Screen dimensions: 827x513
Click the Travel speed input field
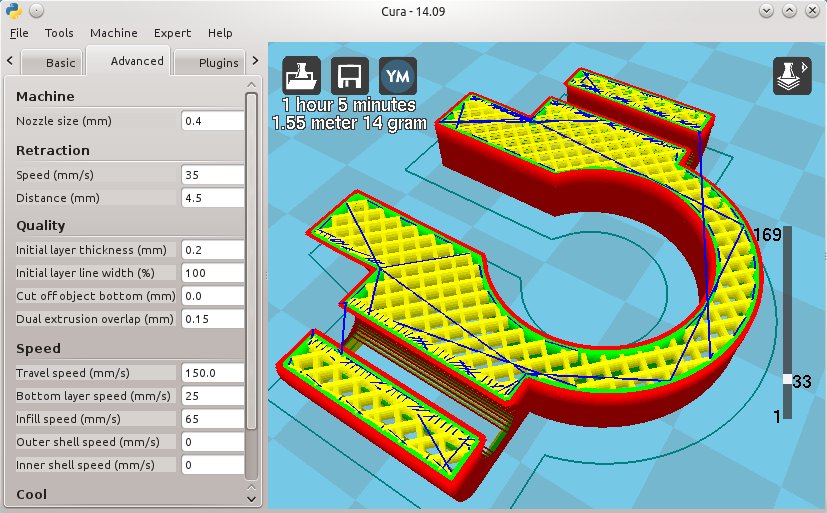212,373
